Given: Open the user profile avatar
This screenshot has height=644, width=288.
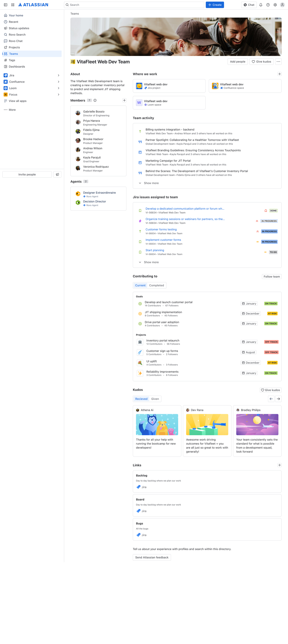Looking at the screenshot, I should click(282, 5).
